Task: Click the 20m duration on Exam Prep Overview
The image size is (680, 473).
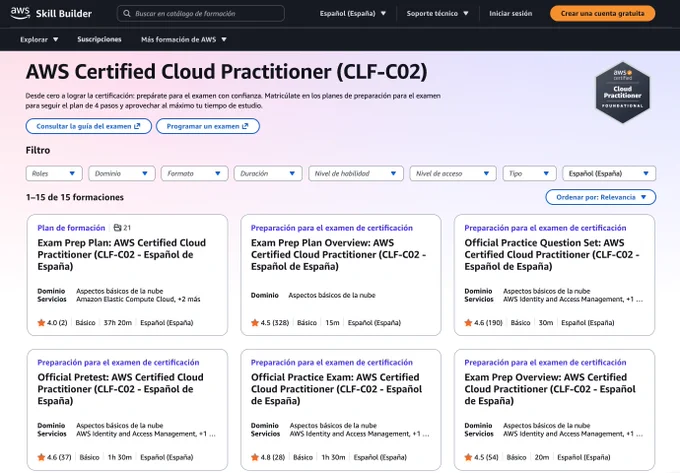Action: click(542, 457)
